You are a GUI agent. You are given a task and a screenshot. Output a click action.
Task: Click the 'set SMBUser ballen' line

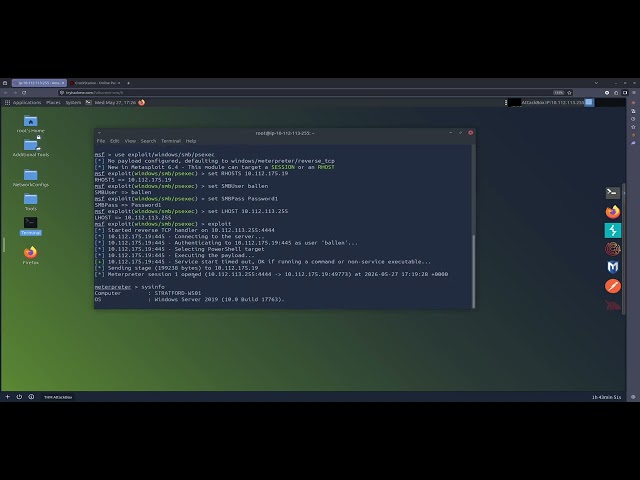[x=182, y=186]
